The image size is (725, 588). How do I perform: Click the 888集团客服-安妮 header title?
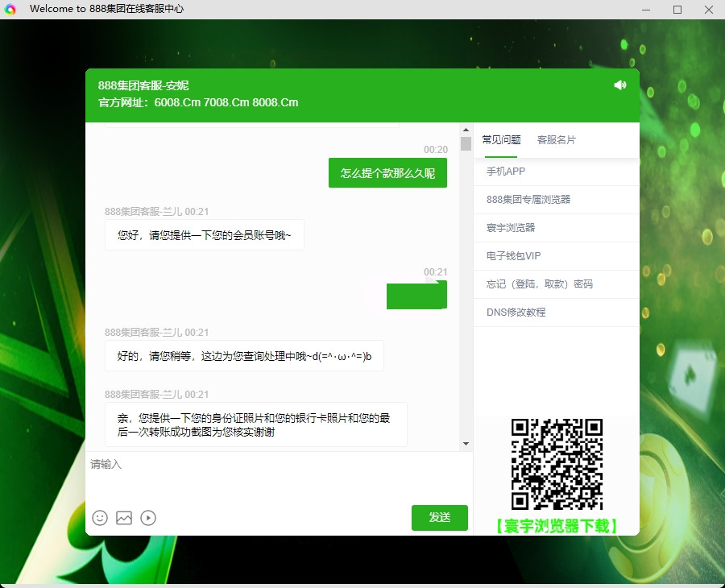[x=143, y=85]
